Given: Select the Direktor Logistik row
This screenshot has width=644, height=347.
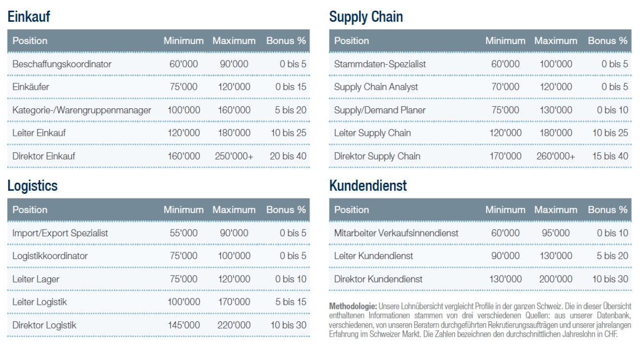Looking at the screenshot, I should [x=158, y=325].
